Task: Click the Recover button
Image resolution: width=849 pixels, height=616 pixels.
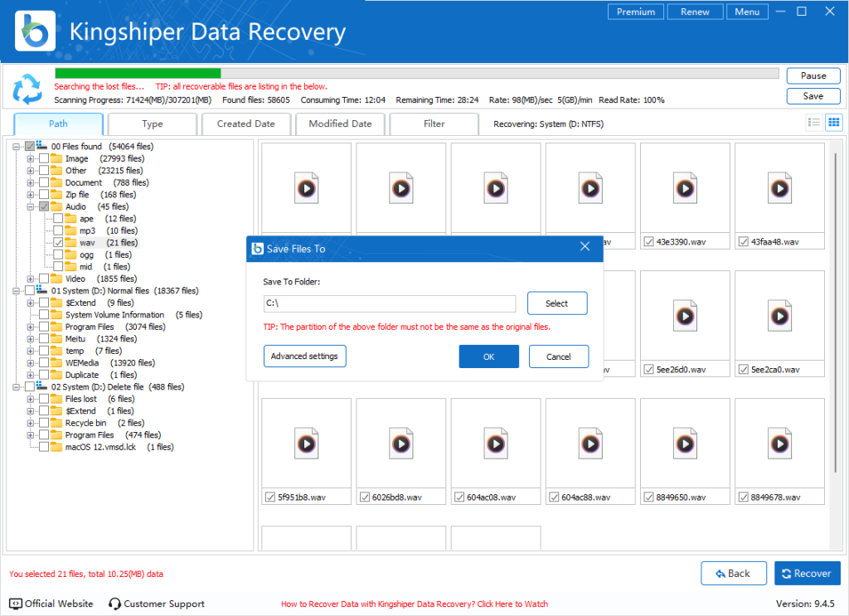Action: 807,573
